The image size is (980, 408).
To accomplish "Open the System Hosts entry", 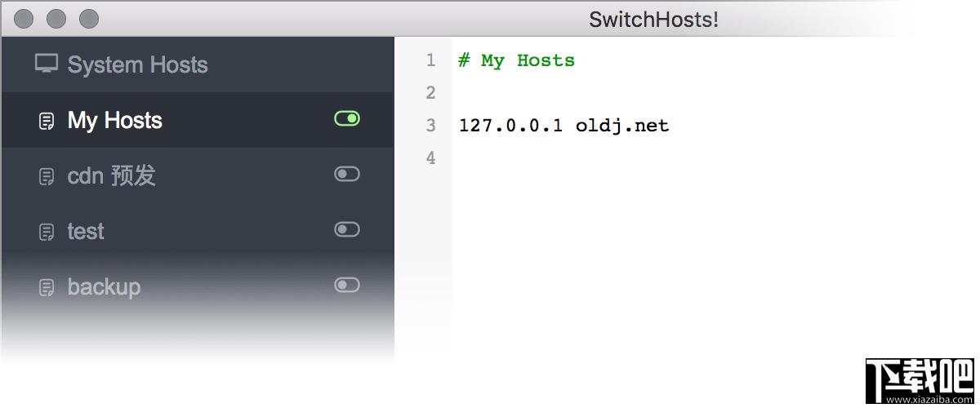I will pos(198,64).
